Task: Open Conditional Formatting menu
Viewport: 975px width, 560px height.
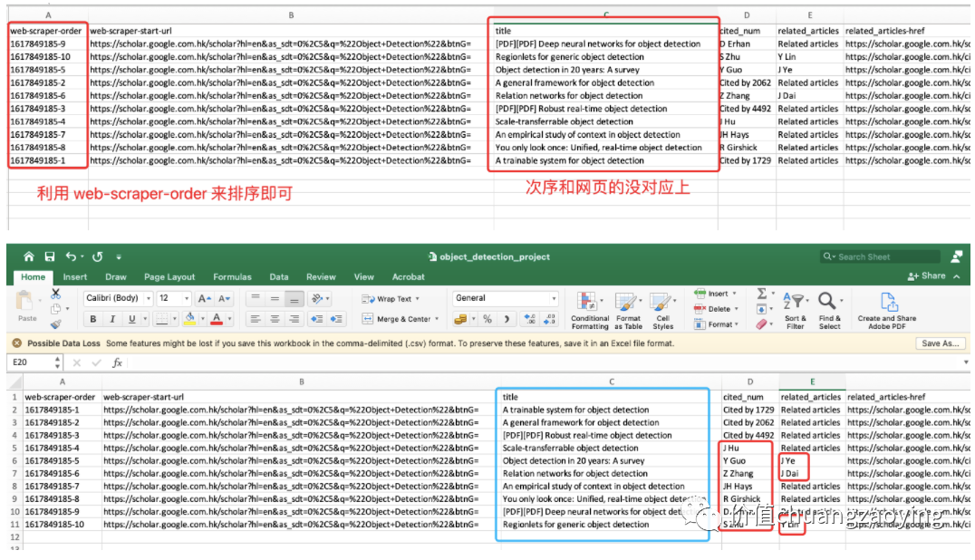Action: pyautogui.click(x=590, y=310)
